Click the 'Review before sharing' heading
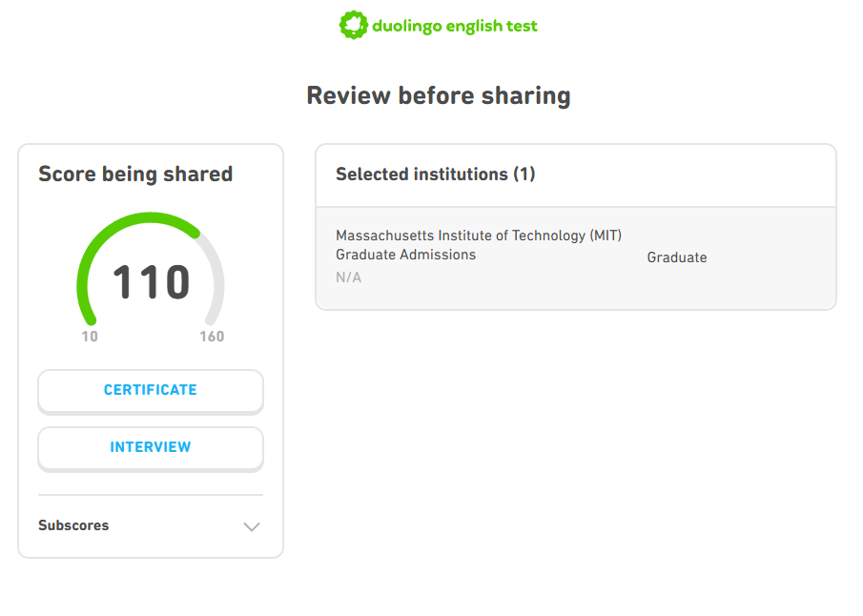This screenshot has width=863, height=616. 439,95
